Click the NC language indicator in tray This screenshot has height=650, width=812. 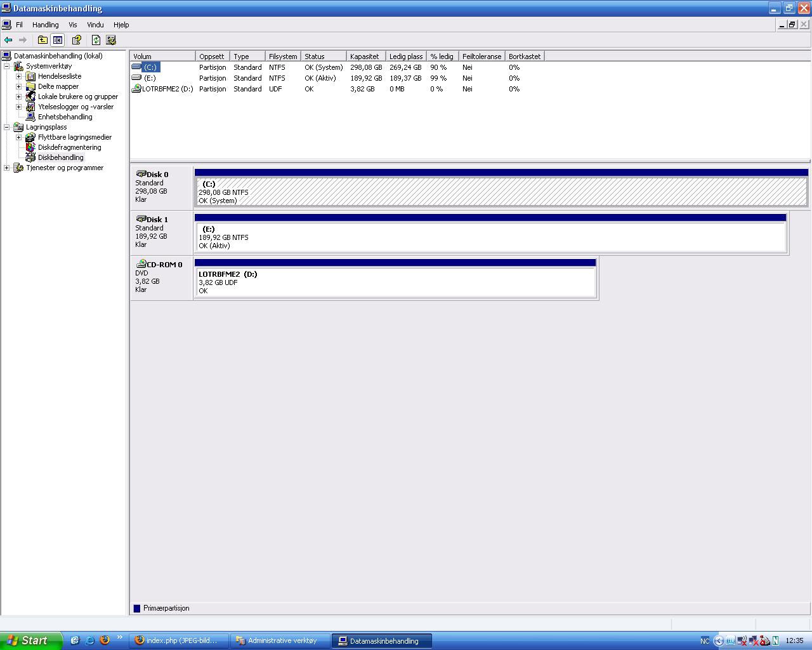point(705,641)
